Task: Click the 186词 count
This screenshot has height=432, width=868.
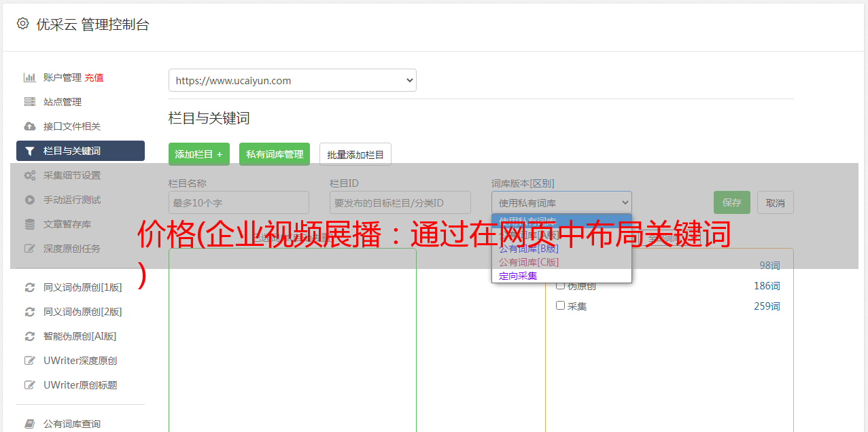Action: click(767, 286)
